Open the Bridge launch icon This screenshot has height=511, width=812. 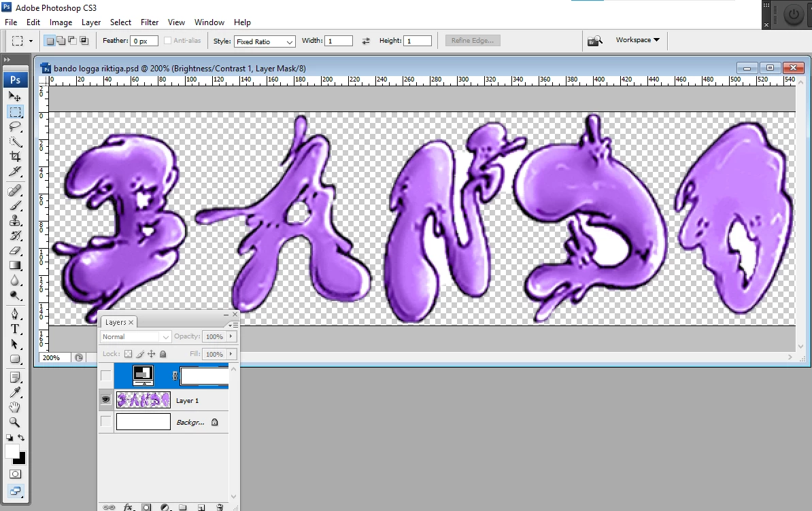pos(595,40)
